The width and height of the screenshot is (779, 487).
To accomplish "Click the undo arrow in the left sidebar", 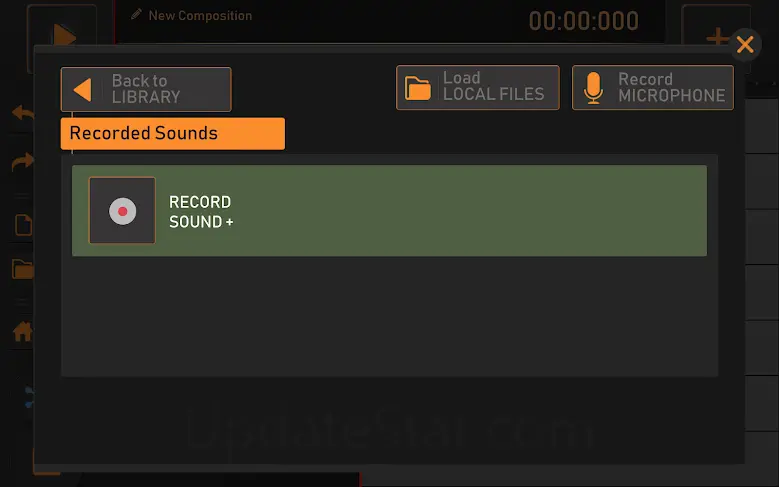I will [x=22, y=112].
